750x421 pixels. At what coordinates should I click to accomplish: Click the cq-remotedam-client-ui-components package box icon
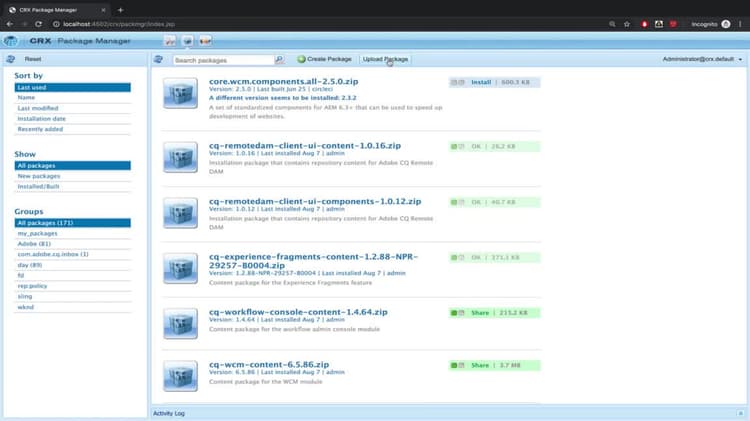click(x=180, y=212)
